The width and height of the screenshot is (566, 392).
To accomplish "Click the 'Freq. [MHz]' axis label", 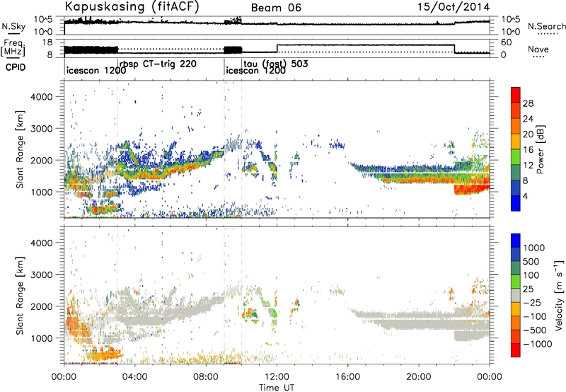I will click(x=13, y=47).
